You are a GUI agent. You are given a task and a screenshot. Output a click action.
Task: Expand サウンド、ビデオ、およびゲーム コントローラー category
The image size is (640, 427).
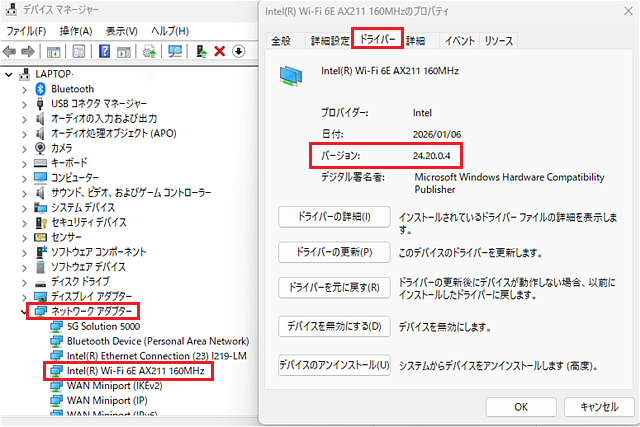24,193
